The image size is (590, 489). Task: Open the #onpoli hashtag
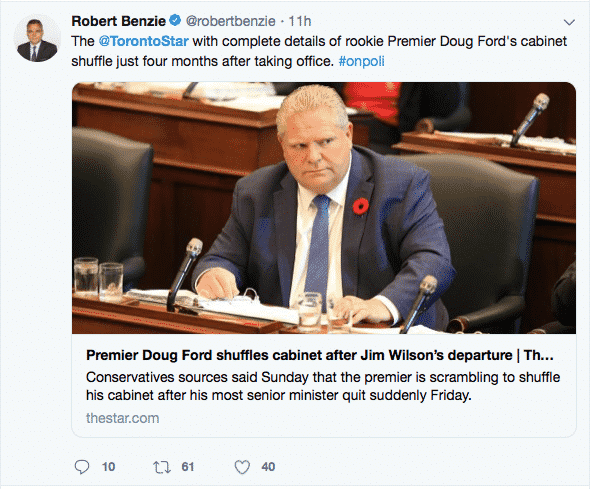[362, 61]
